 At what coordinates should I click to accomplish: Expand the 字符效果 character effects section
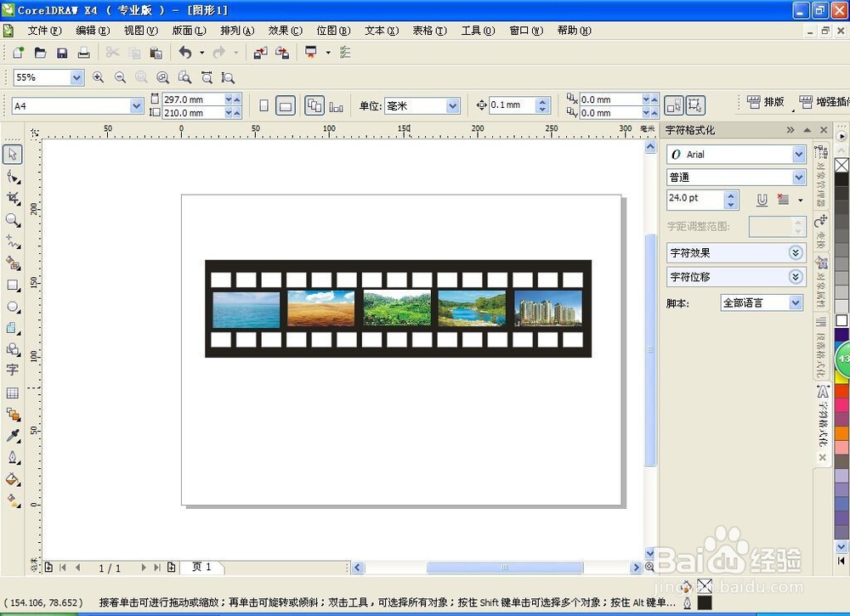796,252
